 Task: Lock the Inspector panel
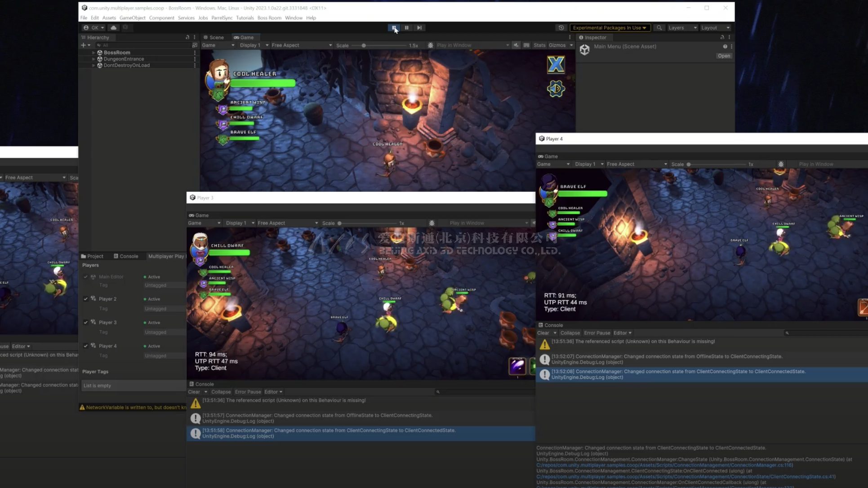(x=722, y=37)
